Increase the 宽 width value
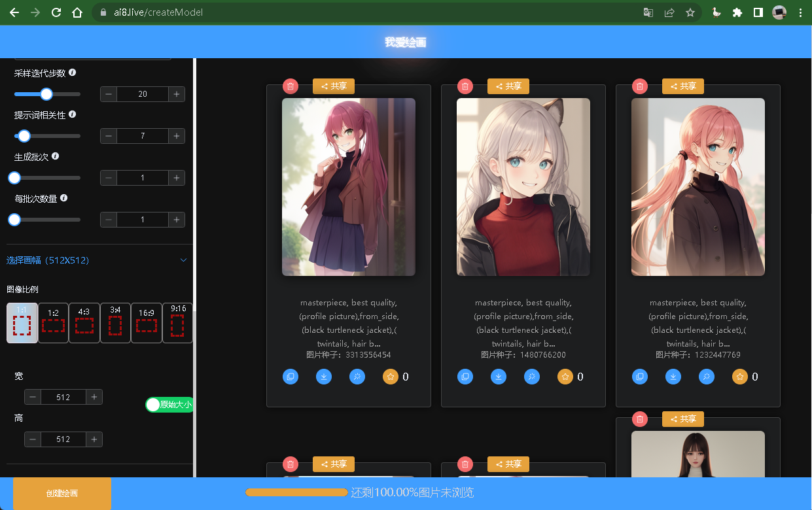This screenshot has width=812, height=510. (94, 397)
